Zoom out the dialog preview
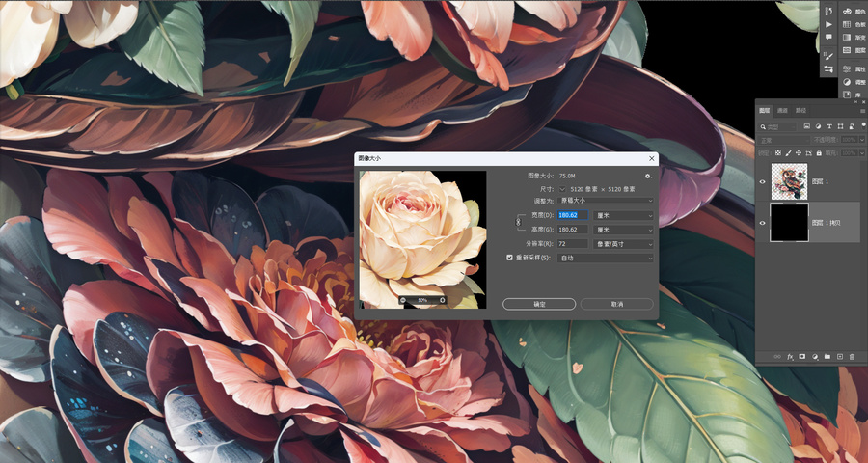Viewport: 868px width, 463px height. click(x=403, y=300)
